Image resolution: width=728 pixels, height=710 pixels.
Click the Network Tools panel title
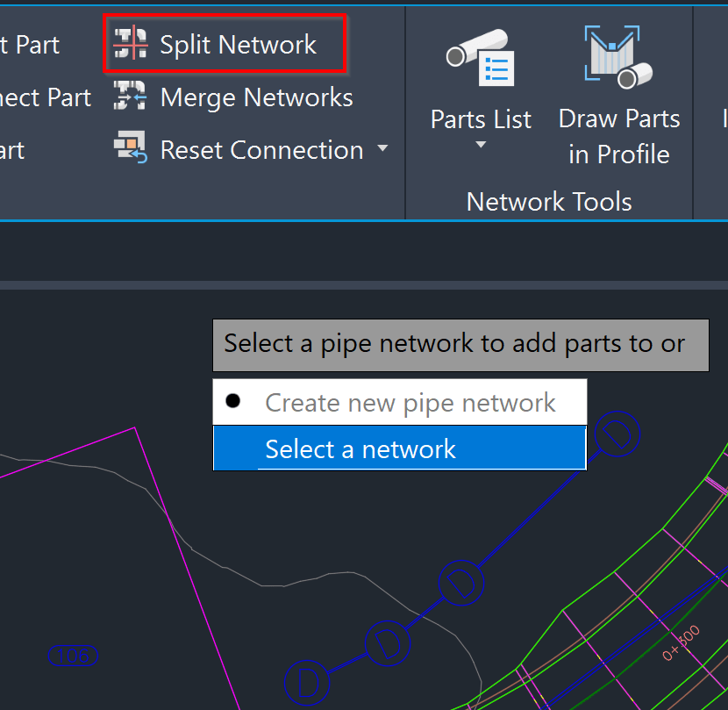pos(548,202)
